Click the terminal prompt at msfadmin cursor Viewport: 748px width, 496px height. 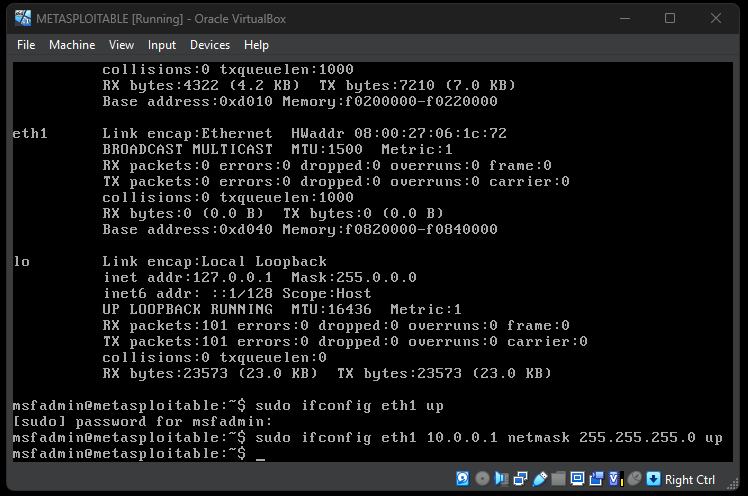pos(260,454)
